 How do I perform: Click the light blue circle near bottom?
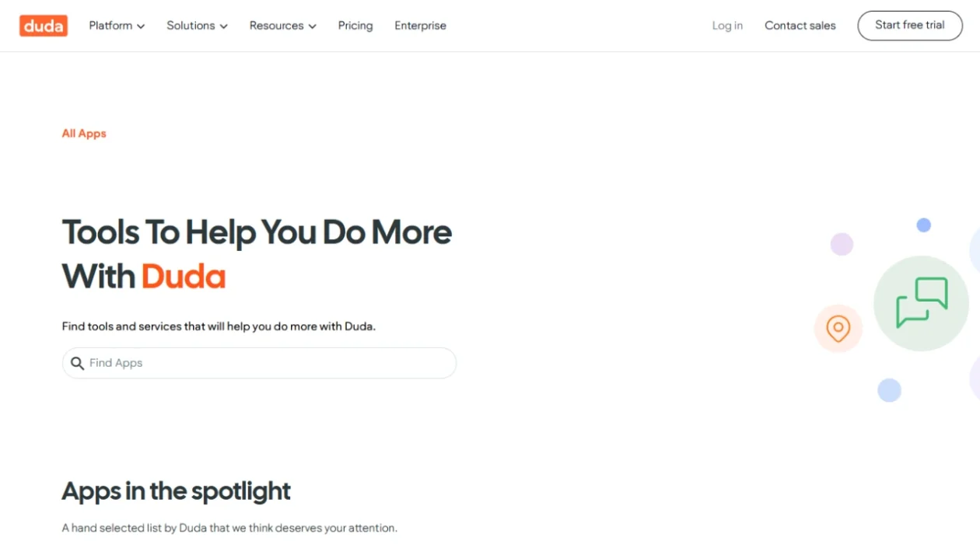click(889, 390)
